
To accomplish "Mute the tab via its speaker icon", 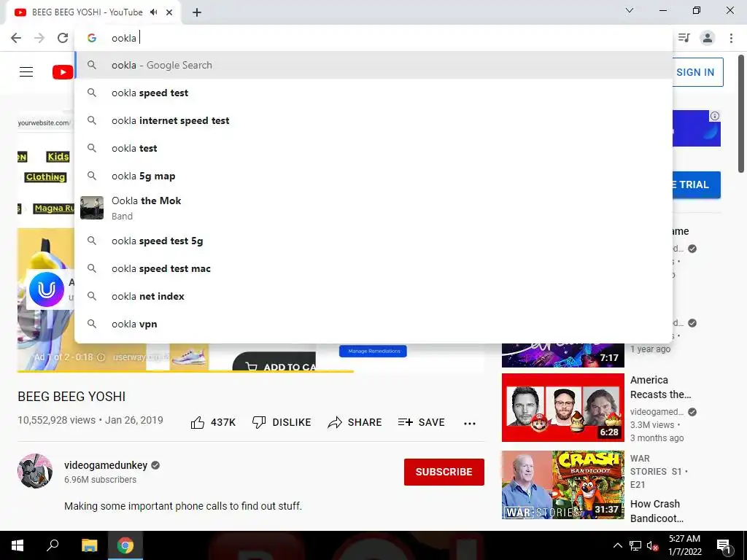I will [153, 12].
